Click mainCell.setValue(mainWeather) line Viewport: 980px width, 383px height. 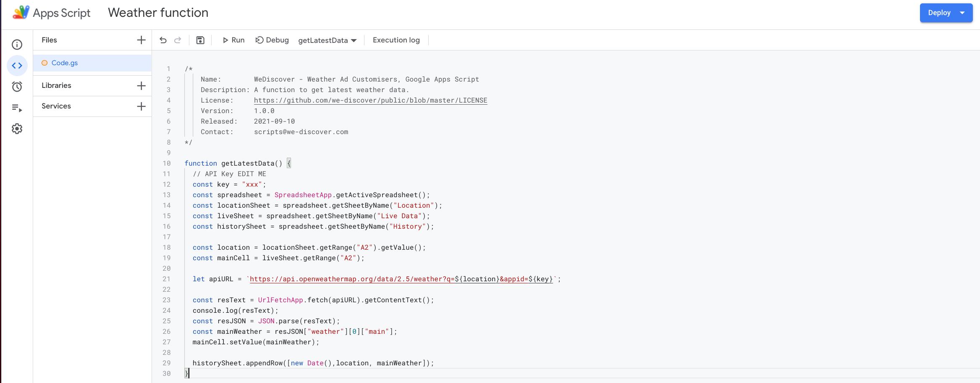coord(256,342)
